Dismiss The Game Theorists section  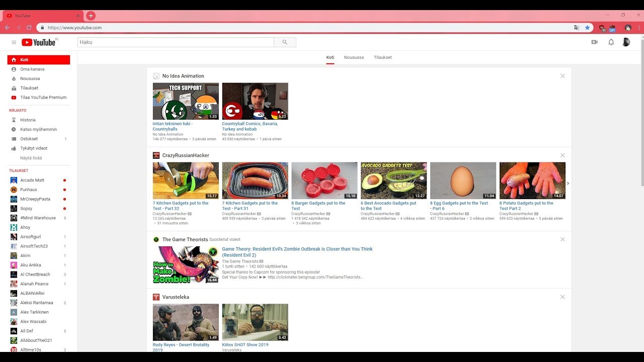pyautogui.click(x=562, y=239)
